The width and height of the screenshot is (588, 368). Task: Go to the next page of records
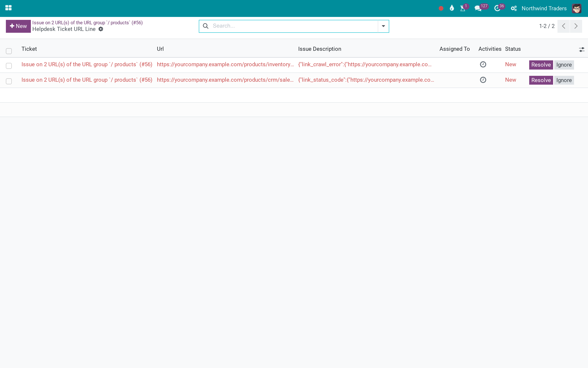(x=576, y=26)
